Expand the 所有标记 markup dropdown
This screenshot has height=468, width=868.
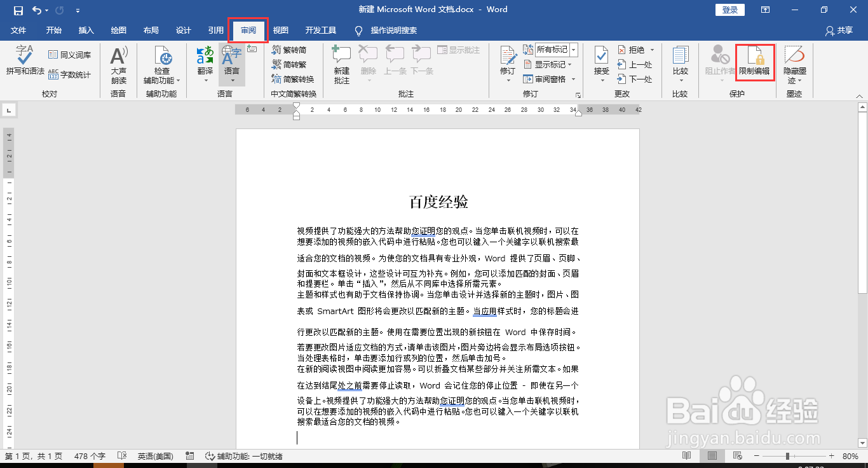click(x=574, y=50)
